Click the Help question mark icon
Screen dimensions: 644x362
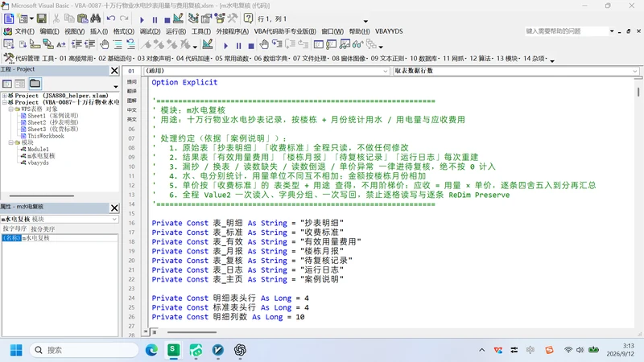(248, 19)
